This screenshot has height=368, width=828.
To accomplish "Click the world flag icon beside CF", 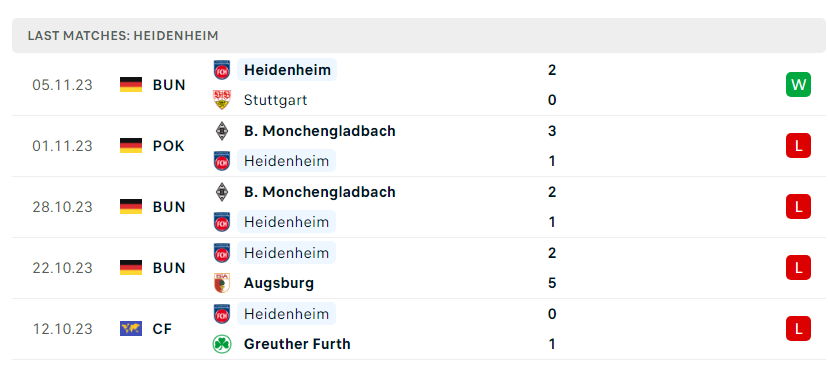I will [131, 329].
